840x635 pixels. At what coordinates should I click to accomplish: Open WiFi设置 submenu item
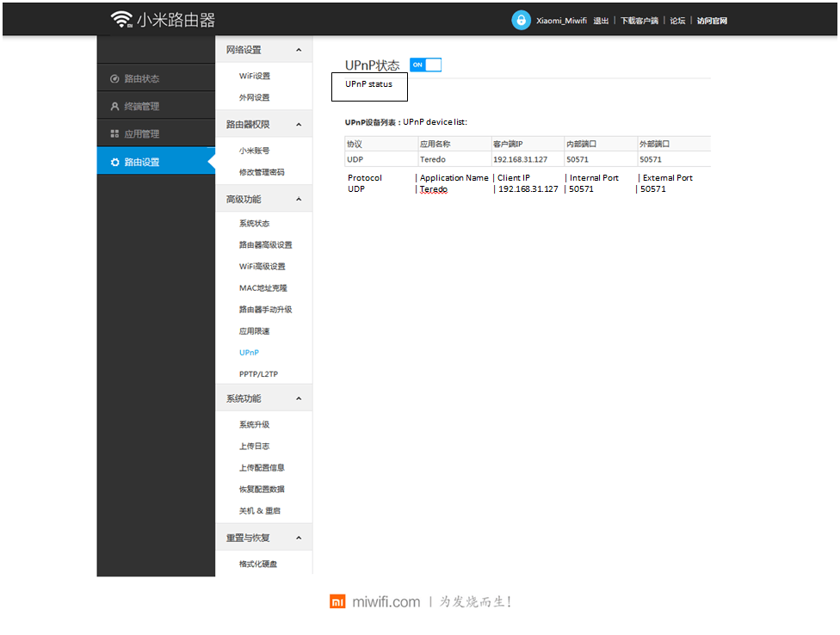point(255,76)
